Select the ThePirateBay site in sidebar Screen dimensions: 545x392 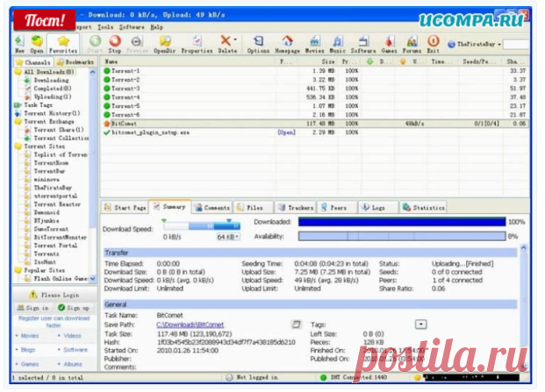coord(53,188)
